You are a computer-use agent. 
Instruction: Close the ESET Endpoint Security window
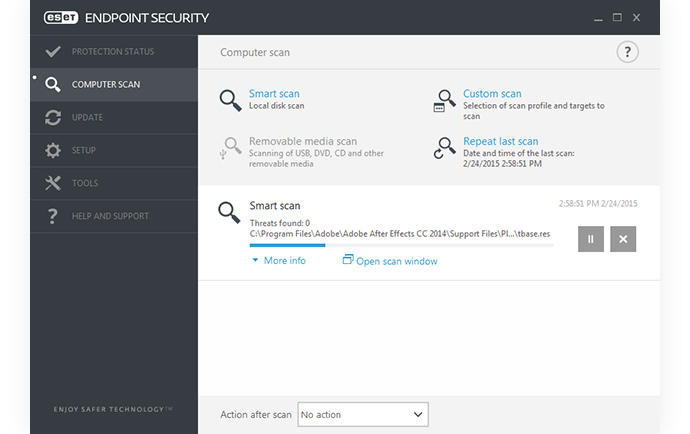pos(636,18)
